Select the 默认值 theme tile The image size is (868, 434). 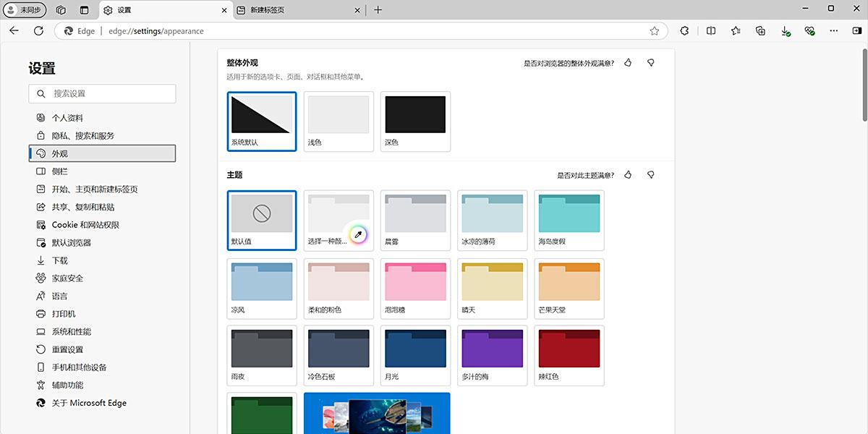[x=261, y=220]
